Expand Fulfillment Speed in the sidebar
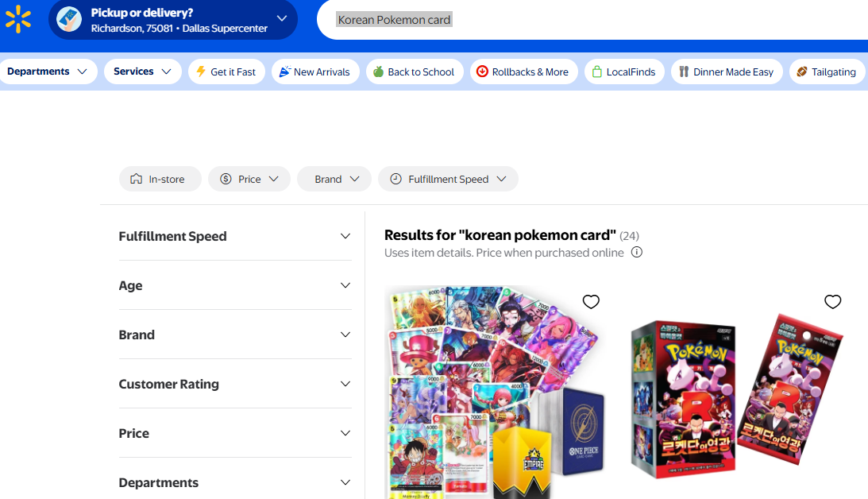 [235, 237]
